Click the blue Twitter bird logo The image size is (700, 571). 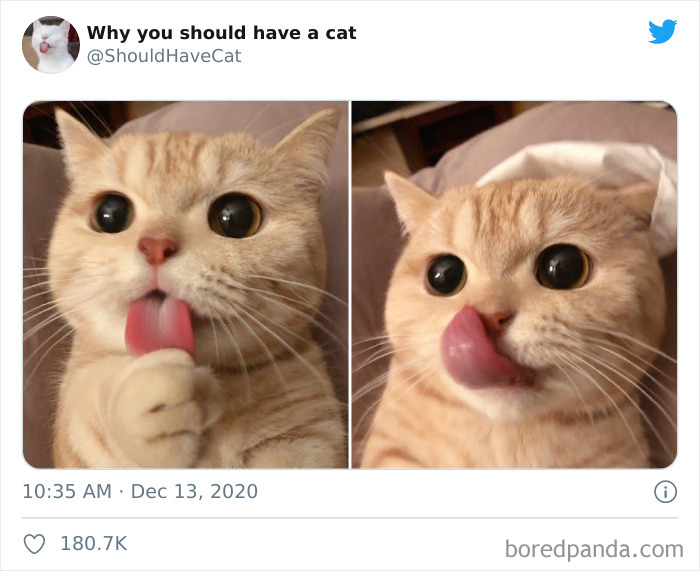tap(662, 31)
